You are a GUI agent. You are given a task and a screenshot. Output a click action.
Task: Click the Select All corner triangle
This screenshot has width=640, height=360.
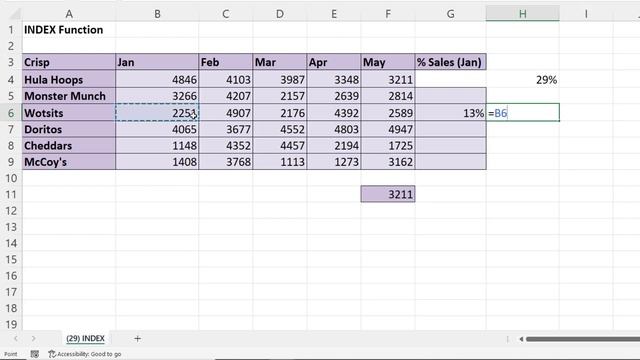coord(15,14)
